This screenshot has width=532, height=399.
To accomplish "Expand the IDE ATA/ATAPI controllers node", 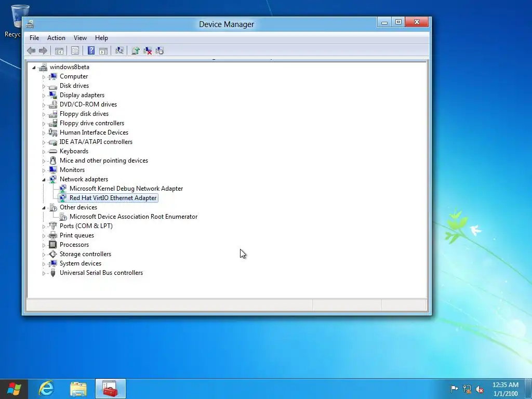I will click(x=44, y=142).
